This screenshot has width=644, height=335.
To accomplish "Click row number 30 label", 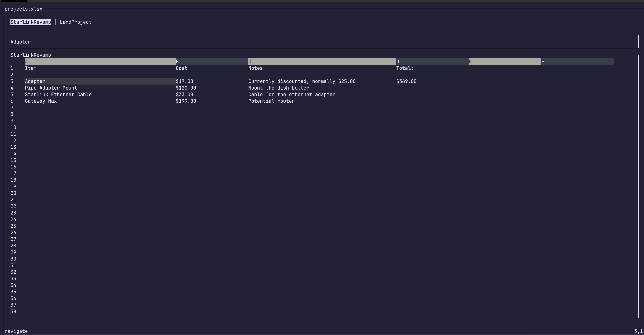I will (x=13, y=259).
